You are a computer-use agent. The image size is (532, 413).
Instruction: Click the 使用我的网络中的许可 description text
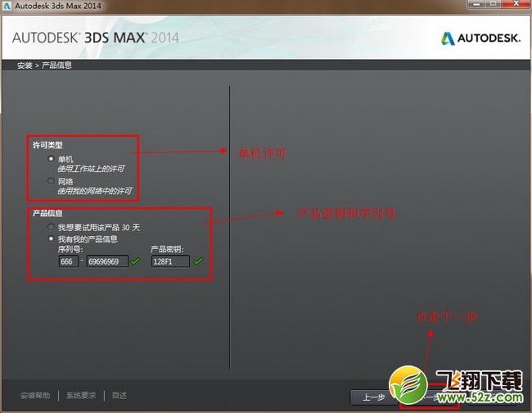(95, 191)
